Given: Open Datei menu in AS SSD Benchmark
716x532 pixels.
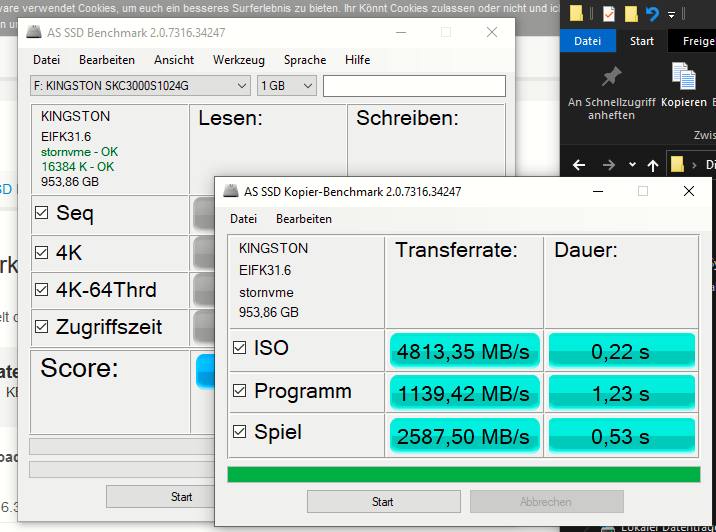Looking at the screenshot, I should pyautogui.click(x=47, y=60).
